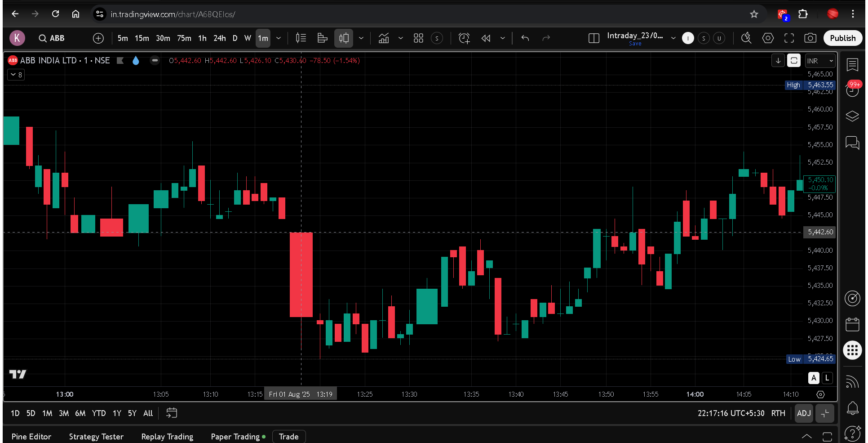Select daily D timeframe
Screen dimensions: 868x443
pos(235,38)
